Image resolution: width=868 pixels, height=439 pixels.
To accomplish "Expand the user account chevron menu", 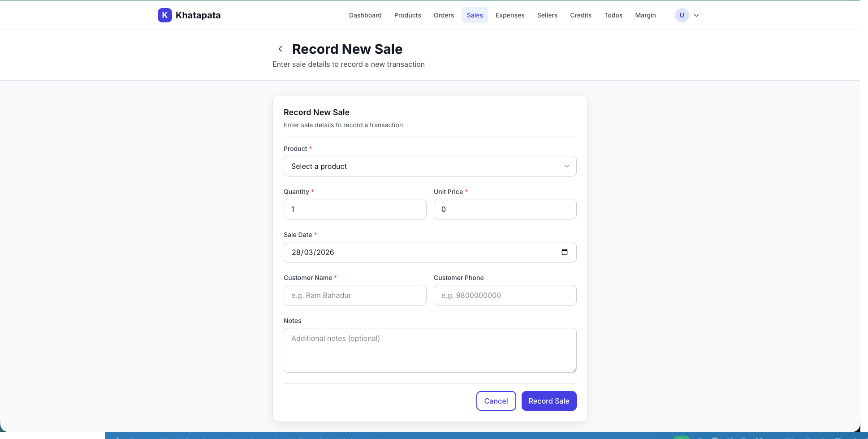I will click(696, 15).
